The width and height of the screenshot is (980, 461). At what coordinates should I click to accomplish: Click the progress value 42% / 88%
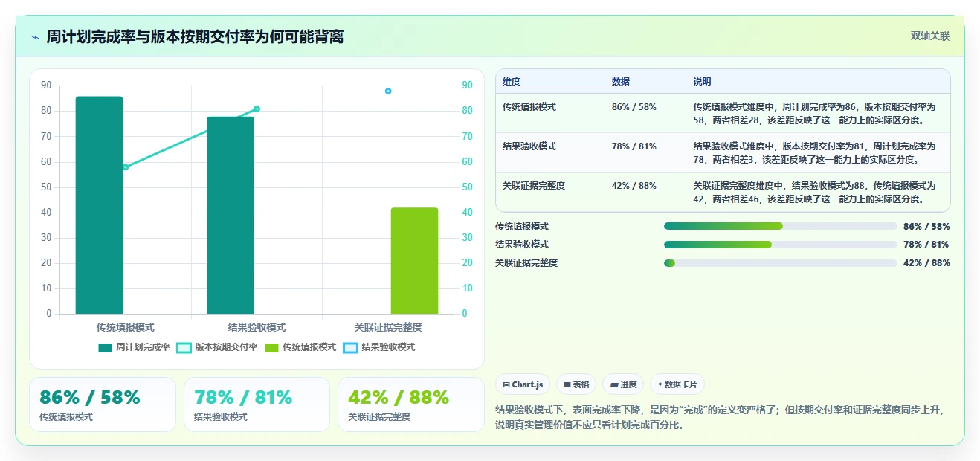click(926, 263)
